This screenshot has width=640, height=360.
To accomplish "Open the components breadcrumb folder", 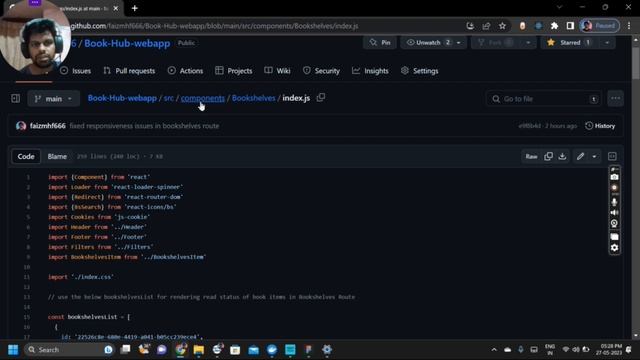I will click(202, 98).
